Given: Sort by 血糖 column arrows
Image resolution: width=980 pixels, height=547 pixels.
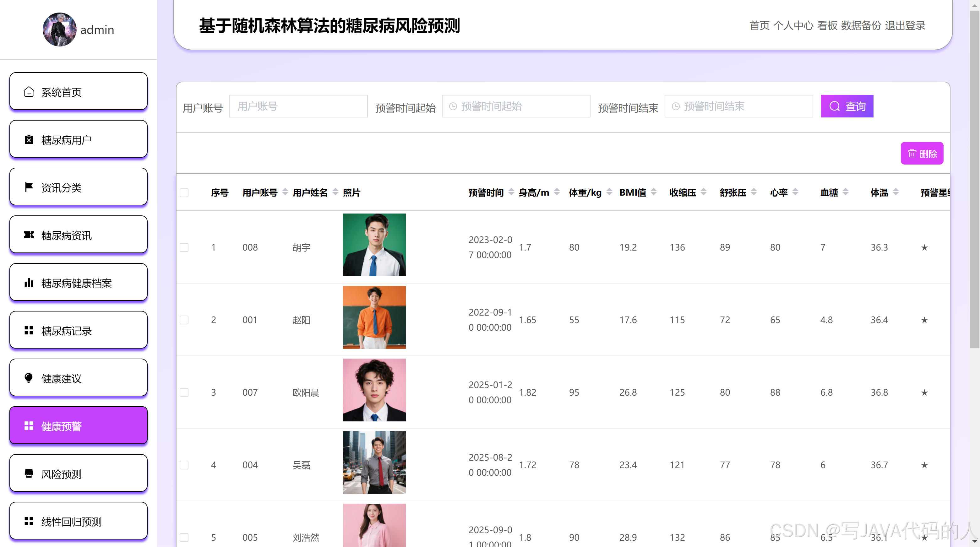Looking at the screenshot, I should pos(845,192).
